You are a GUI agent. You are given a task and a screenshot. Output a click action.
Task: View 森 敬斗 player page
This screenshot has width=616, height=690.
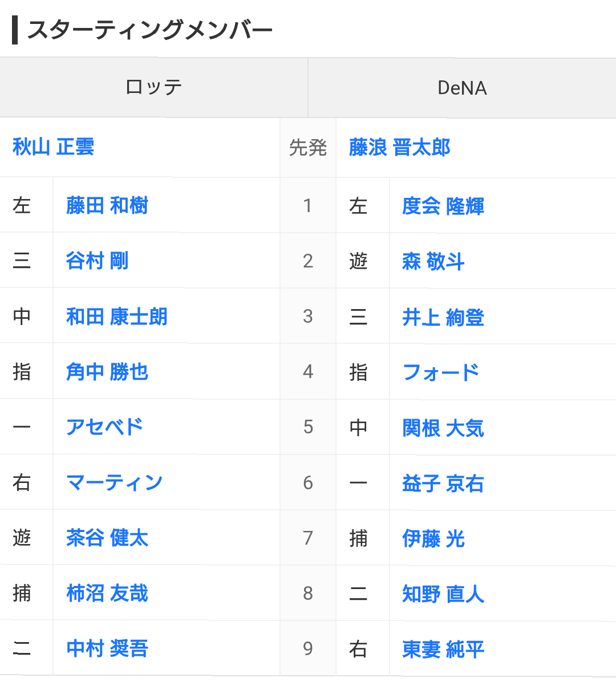click(x=433, y=262)
